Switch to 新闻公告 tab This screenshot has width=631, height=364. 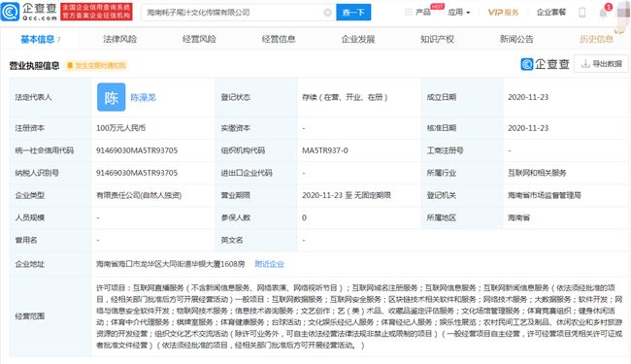coord(516,39)
